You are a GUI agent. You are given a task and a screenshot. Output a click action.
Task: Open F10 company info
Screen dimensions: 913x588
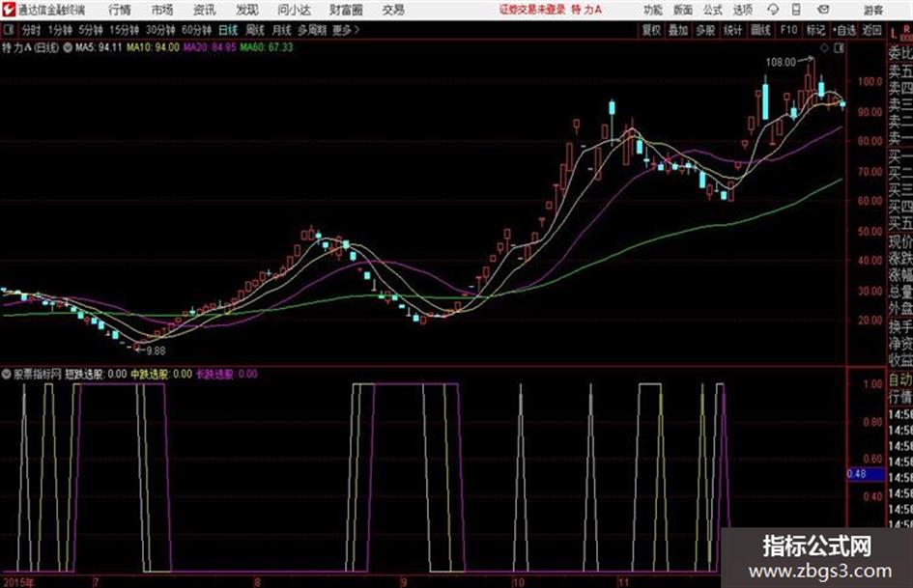click(x=789, y=30)
